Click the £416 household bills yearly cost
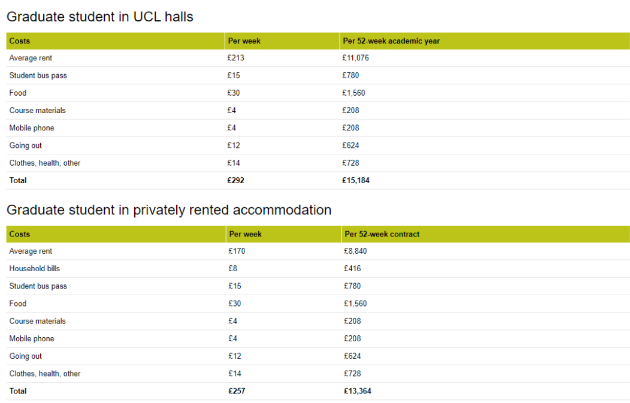630x403 pixels. pyautogui.click(x=352, y=268)
